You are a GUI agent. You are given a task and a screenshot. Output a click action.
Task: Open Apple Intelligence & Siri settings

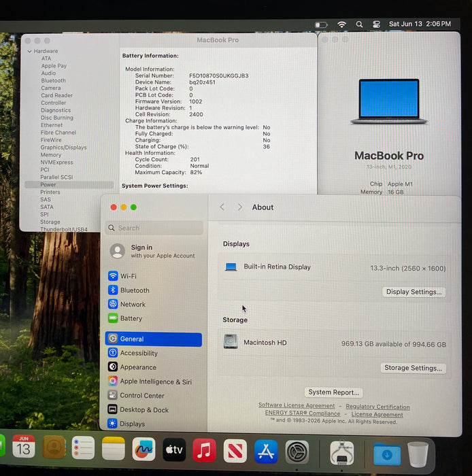point(153,381)
